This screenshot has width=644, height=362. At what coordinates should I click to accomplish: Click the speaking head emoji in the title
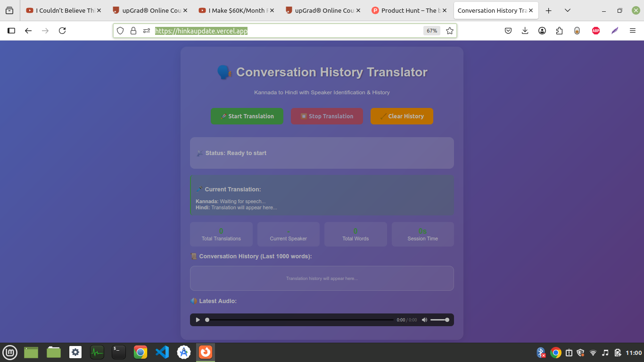(x=223, y=72)
